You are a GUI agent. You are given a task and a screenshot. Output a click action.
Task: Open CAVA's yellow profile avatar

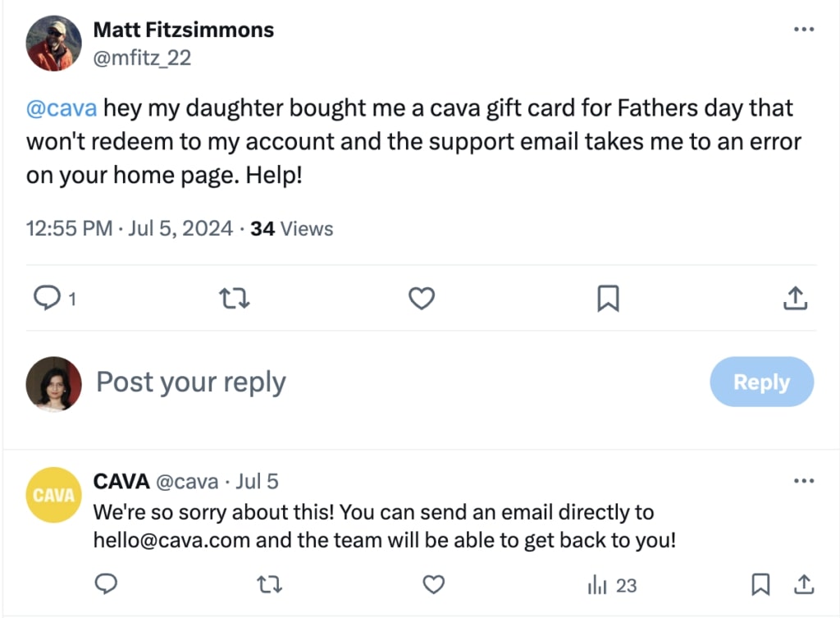click(53, 494)
